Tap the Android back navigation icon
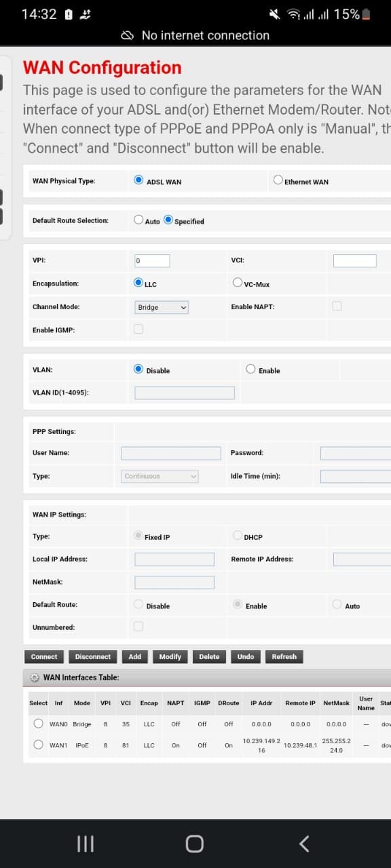 (304, 844)
